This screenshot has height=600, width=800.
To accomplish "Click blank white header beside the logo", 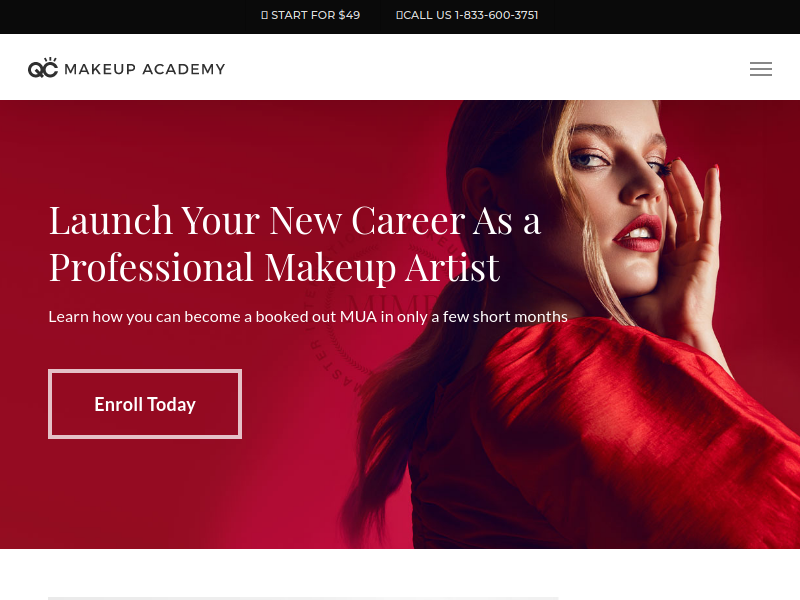I will [485, 67].
